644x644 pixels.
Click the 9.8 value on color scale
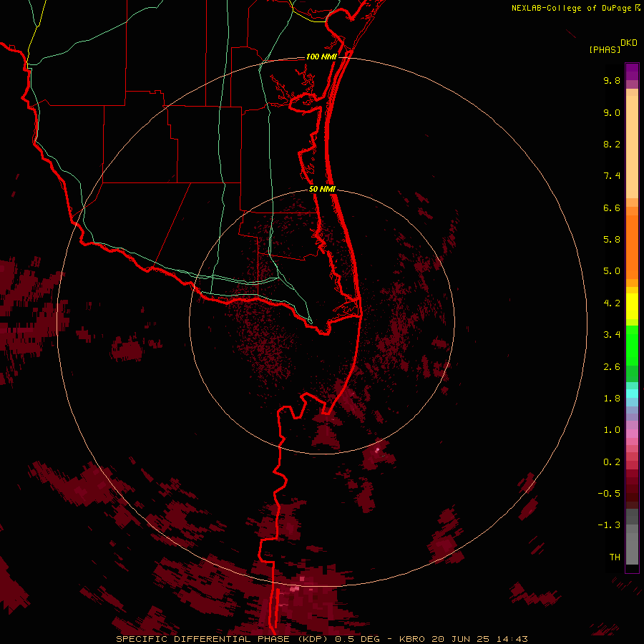(612, 80)
